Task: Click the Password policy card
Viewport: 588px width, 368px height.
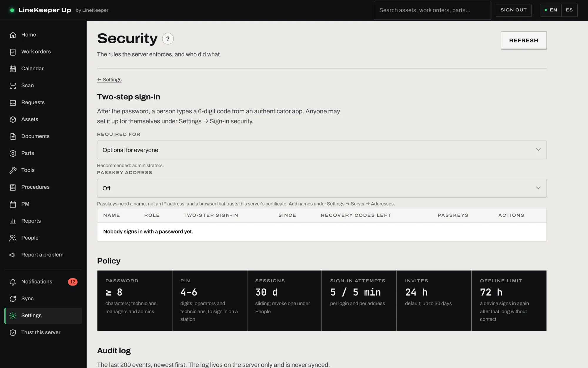Action: click(x=135, y=301)
